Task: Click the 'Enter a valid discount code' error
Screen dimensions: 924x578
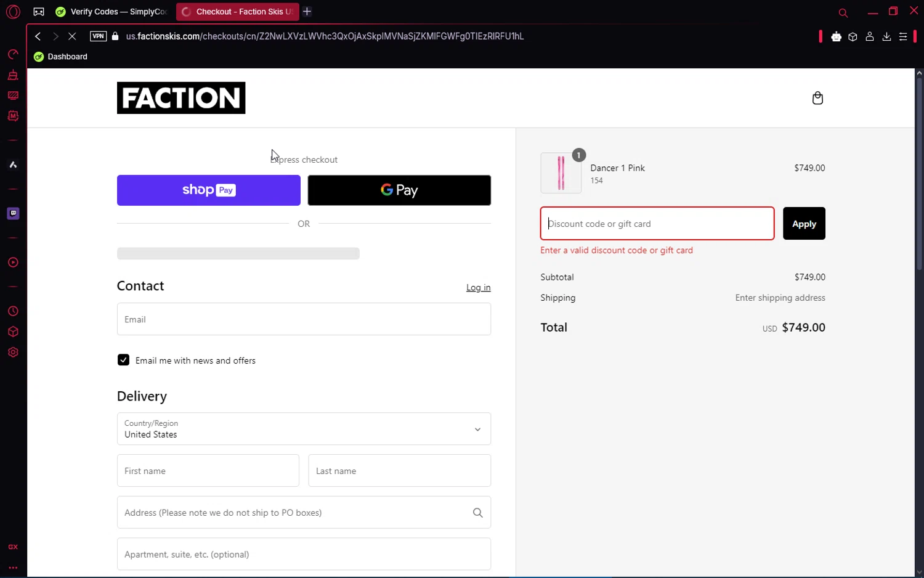Action: tap(617, 250)
